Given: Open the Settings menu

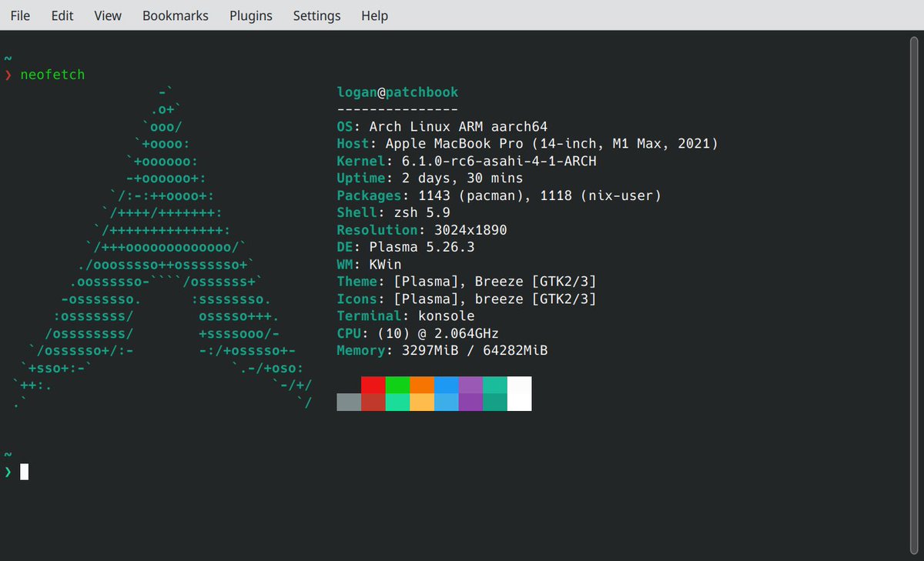Looking at the screenshot, I should 316,15.
